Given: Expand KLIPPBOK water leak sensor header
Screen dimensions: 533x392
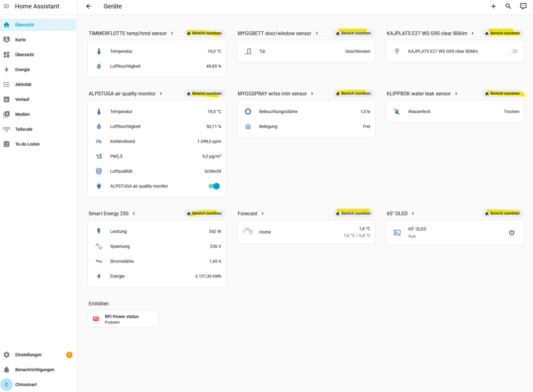Looking at the screenshot, I should 422,94.
